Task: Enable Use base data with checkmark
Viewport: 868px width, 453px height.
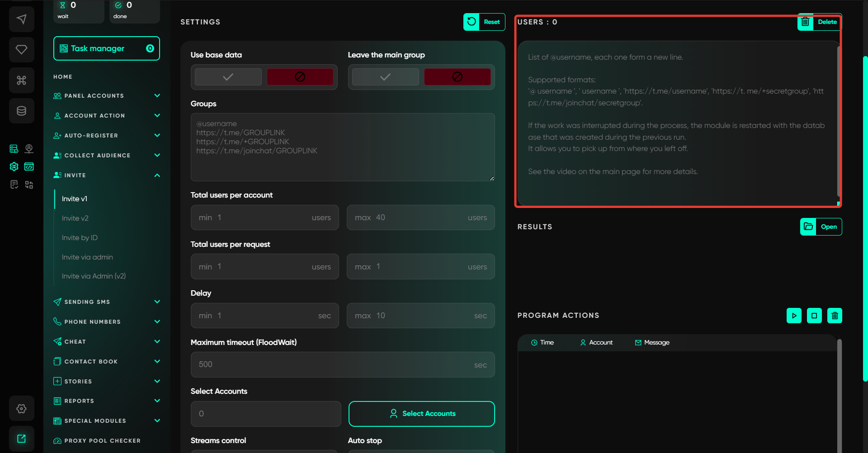Action: click(x=228, y=77)
